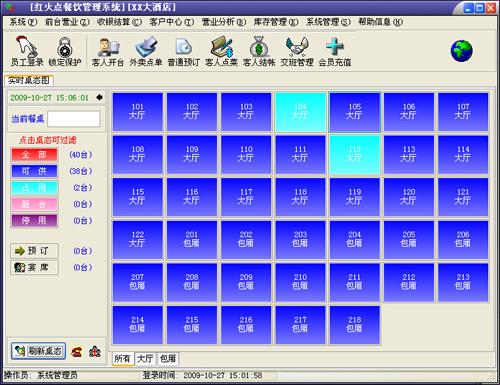Click the 当前餐桌 input field
500x385 pixels.
(x=74, y=119)
